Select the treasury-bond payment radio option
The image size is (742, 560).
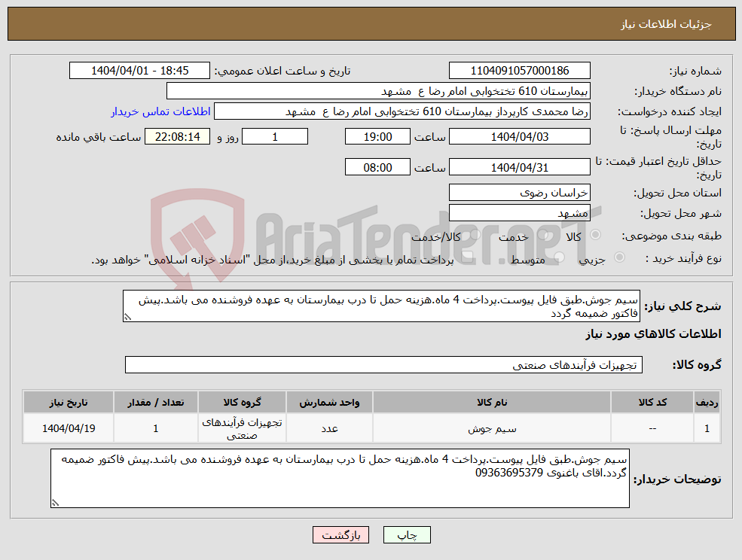coord(468,257)
